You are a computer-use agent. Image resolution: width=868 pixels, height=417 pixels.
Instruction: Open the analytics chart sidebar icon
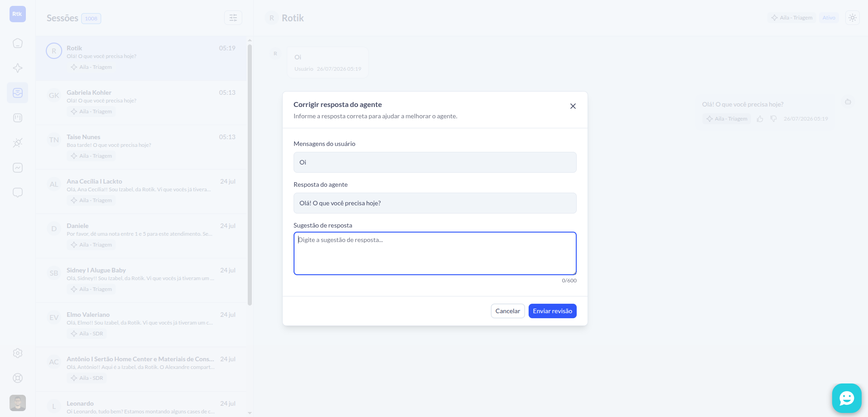(18, 168)
